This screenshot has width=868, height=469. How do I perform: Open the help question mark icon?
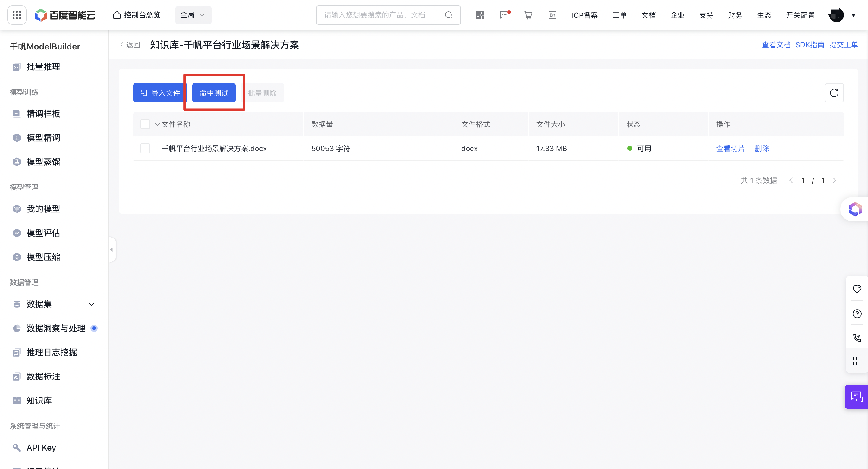point(857,314)
